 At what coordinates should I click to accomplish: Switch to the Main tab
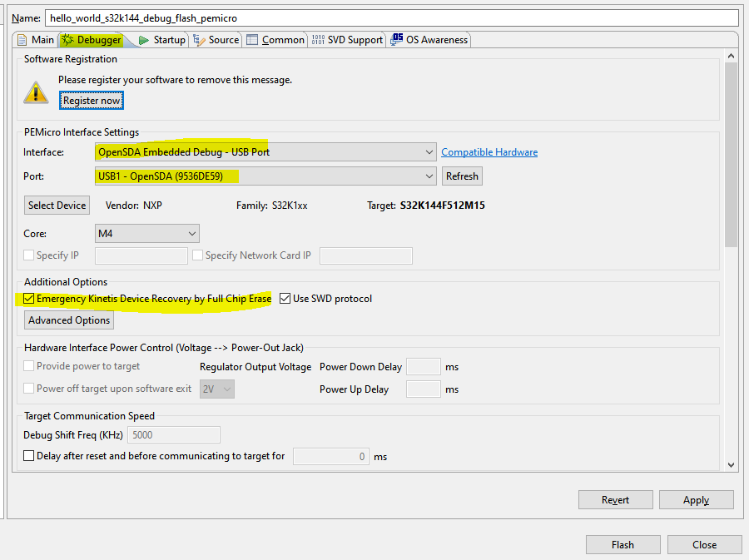[x=35, y=40]
